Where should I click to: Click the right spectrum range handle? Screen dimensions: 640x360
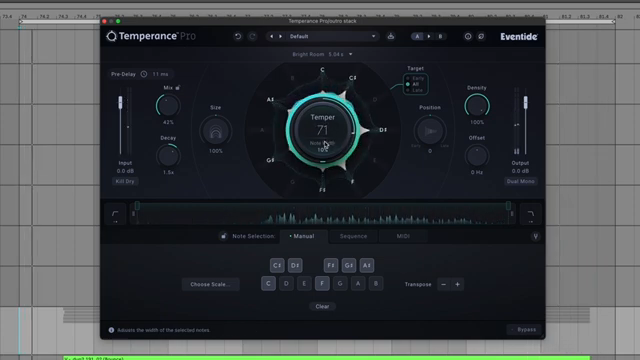click(508, 206)
